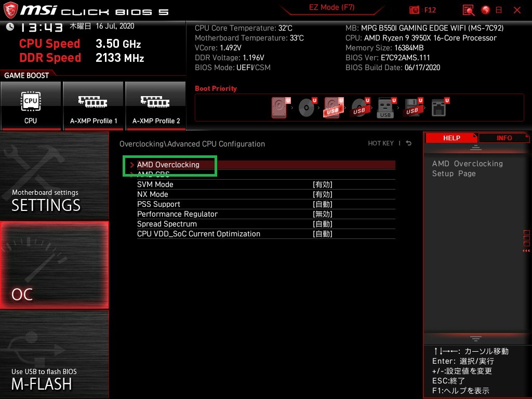Image resolution: width=532 pixels, height=399 pixels.
Task: Change the NX Mode value
Action: tap(322, 194)
